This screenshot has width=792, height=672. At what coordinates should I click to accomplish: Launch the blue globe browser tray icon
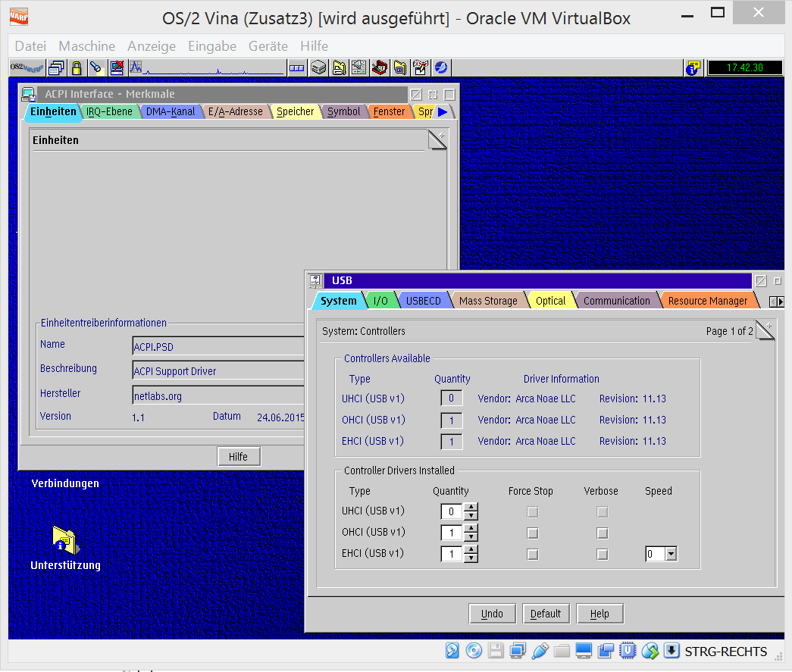coord(440,67)
